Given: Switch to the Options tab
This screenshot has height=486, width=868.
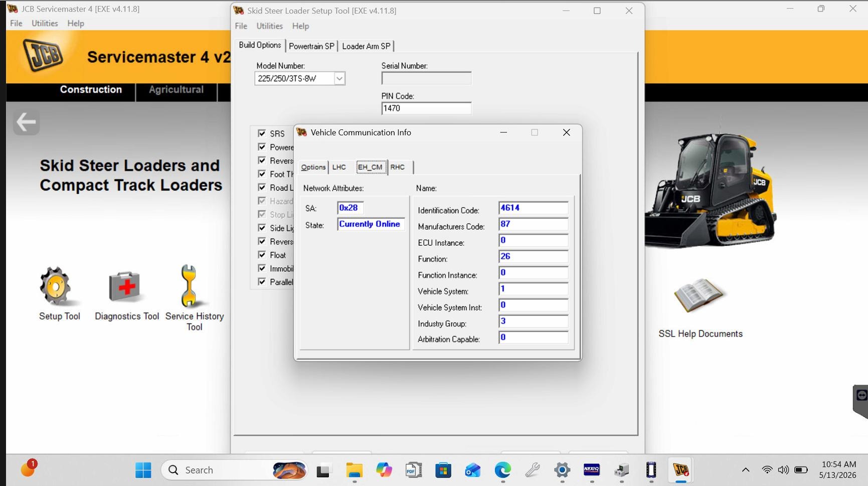Looking at the screenshot, I should (x=313, y=167).
